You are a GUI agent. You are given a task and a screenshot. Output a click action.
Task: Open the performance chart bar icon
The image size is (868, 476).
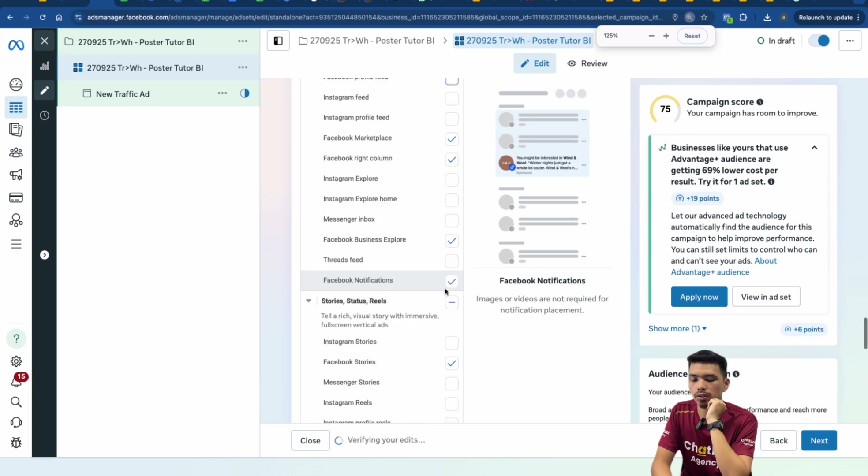tap(45, 66)
